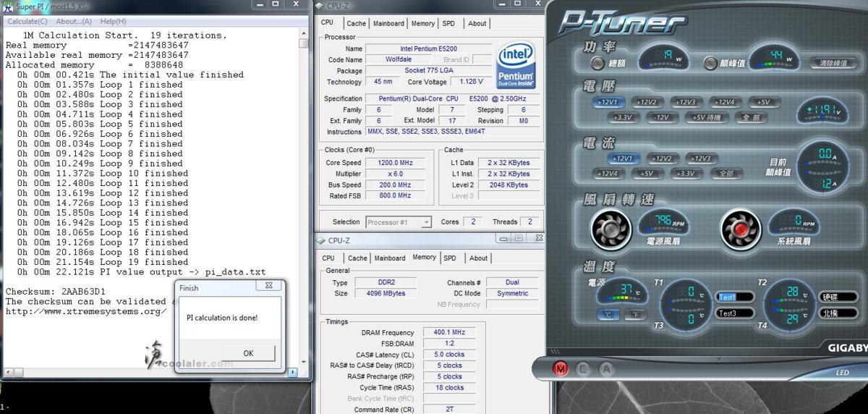Switch to Cache tab in upper CPU-Z
Image resolution: width=868 pixels, height=414 pixels.
(x=357, y=23)
